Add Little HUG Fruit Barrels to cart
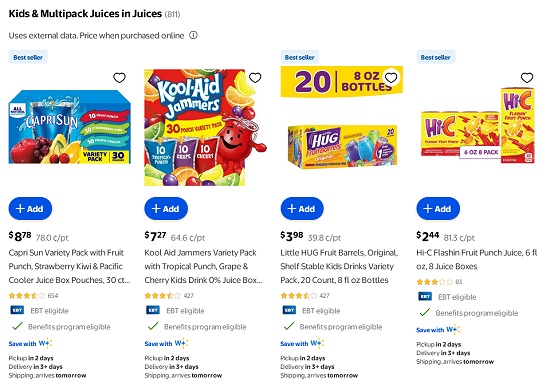 [x=302, y=209]
